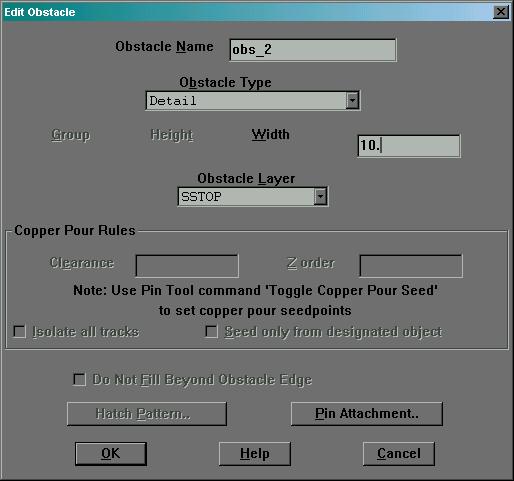
Task: Click the Width input field
Action: (409, 146)
